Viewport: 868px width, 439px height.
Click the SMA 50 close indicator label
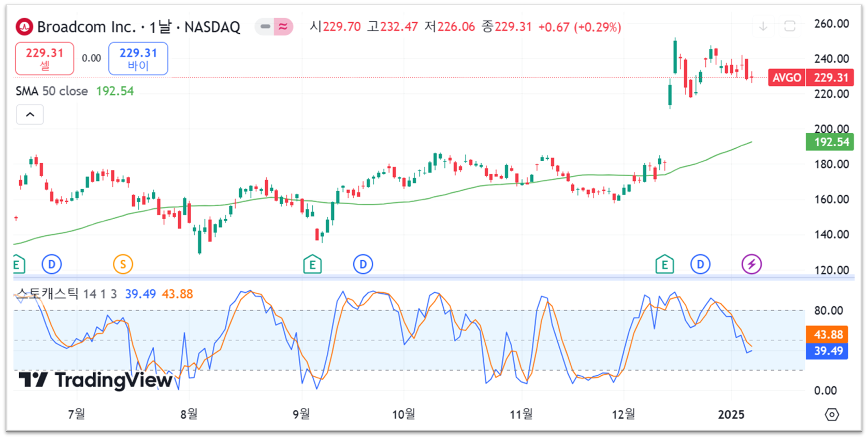tap(52, 91)
